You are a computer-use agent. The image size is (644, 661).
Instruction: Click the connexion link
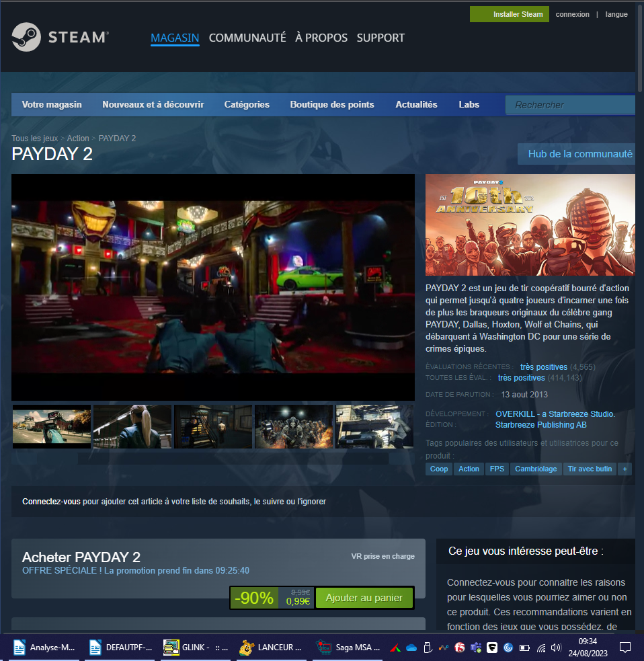coord(572,14)
